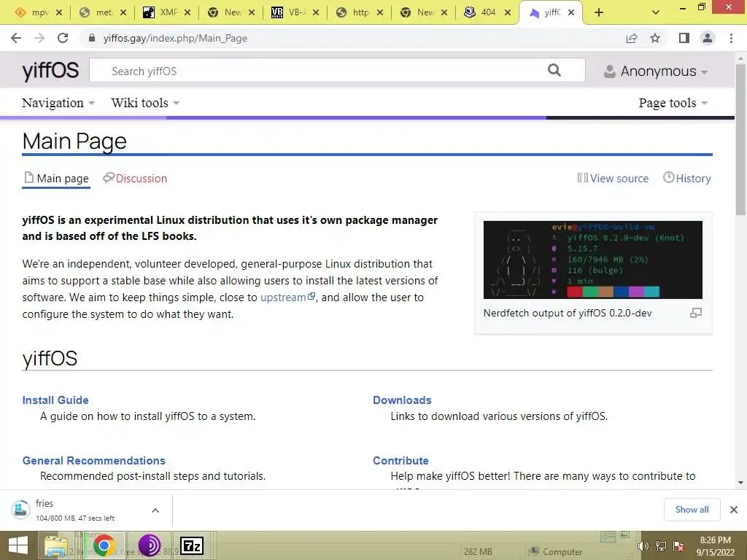
Task: Open the tab search chevron
Action: pos(656,12)
